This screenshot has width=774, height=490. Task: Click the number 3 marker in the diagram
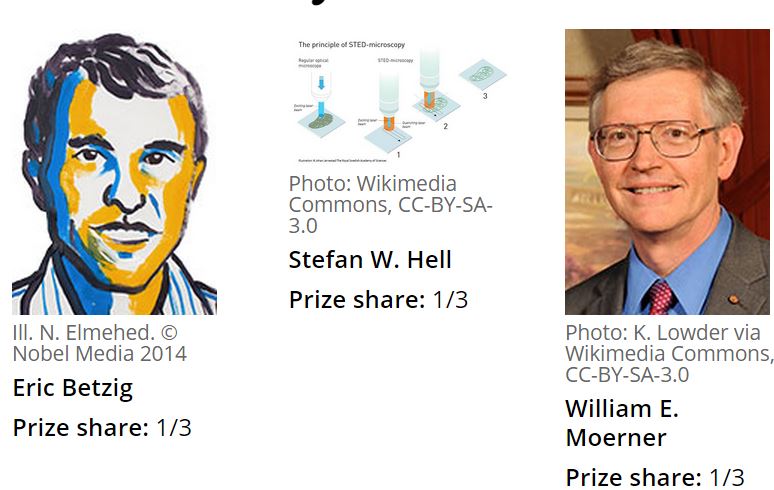pos(484,97)
